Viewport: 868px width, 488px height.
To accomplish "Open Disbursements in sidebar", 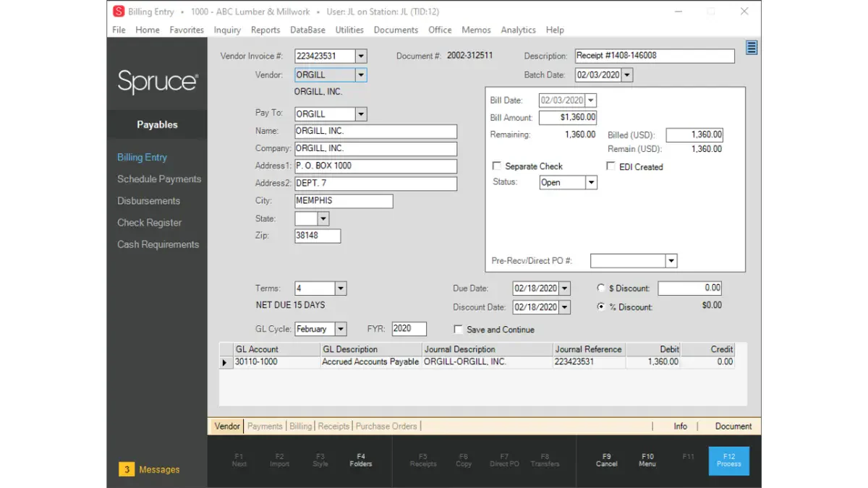I will [148, 201].
